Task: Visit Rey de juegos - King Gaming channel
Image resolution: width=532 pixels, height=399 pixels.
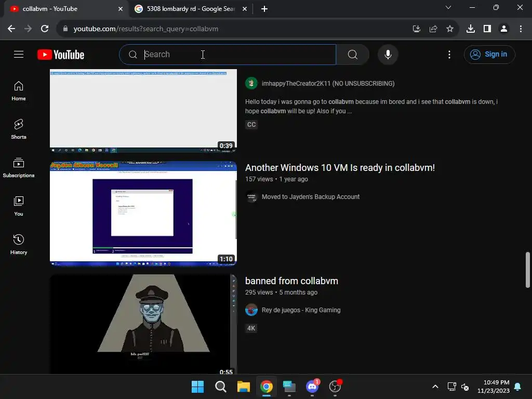Action: (301, 310)
